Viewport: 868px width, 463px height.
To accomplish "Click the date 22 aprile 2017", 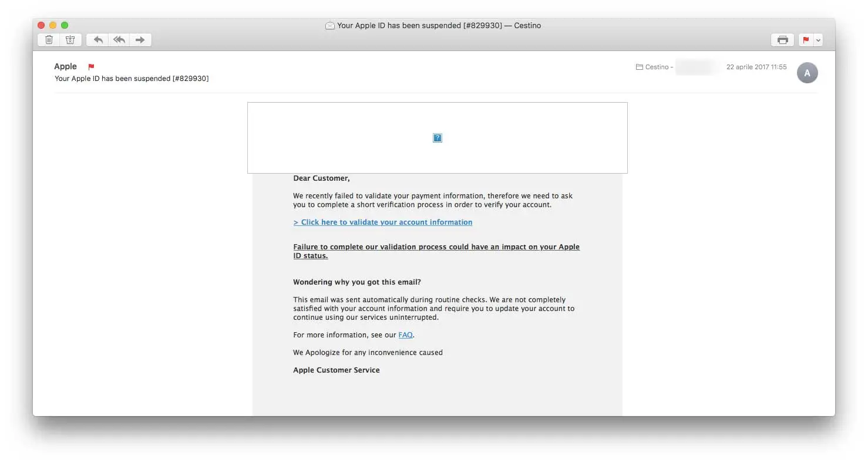I will tap(757, 66).
